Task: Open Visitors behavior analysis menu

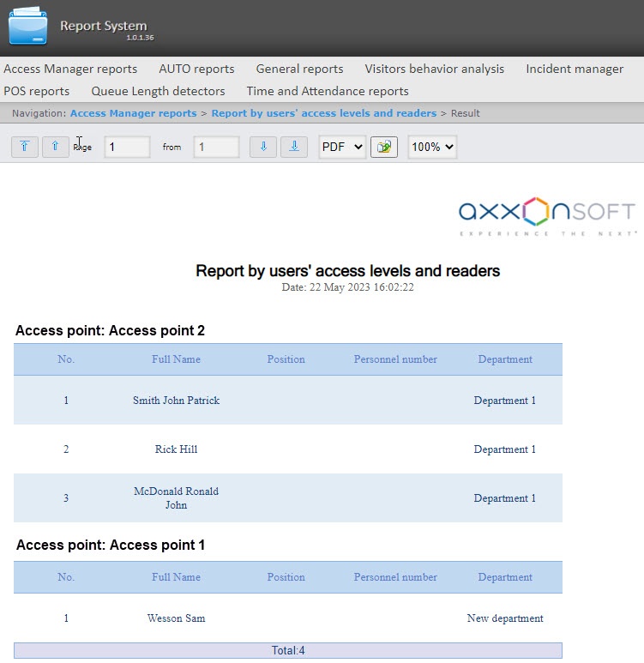Action: pyautogui.click(x=434, y=69)
